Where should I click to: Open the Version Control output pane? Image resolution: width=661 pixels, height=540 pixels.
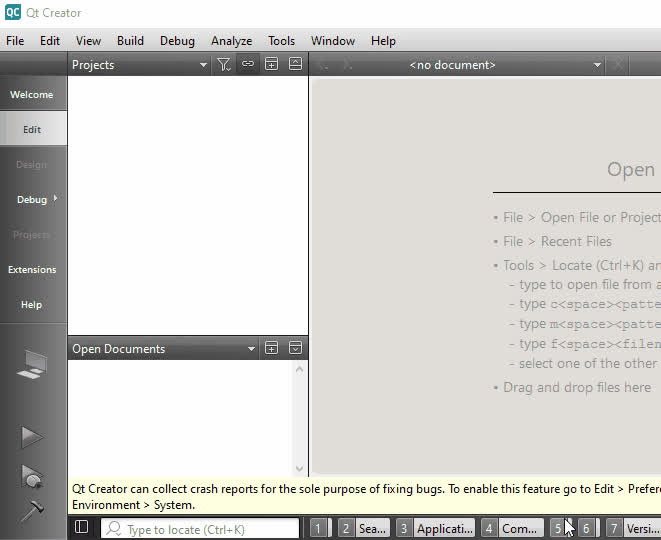[x=633, y=528]
